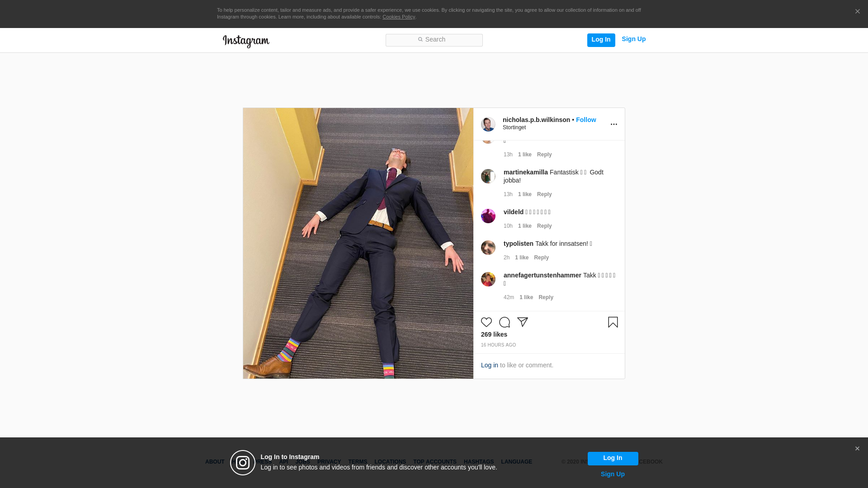Open annefagertunstenhammer's avatar picture
The height and width of the screenshot is (488, 868).
coord(488,279)
